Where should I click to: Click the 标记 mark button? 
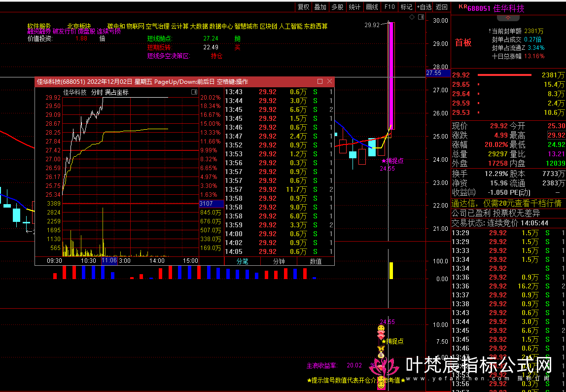tap(406, 7)
